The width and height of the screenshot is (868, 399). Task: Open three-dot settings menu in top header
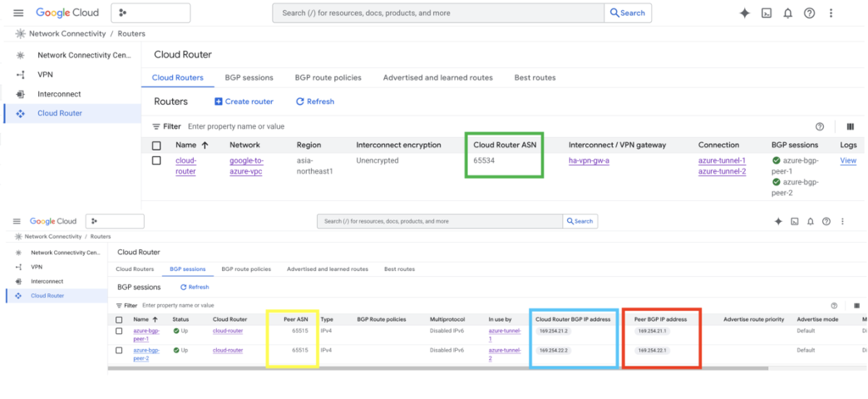[x=831, y=14]
